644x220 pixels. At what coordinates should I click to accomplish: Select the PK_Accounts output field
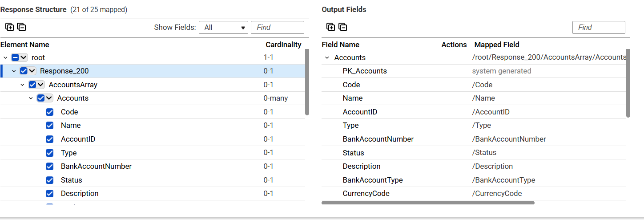[365, 71]
